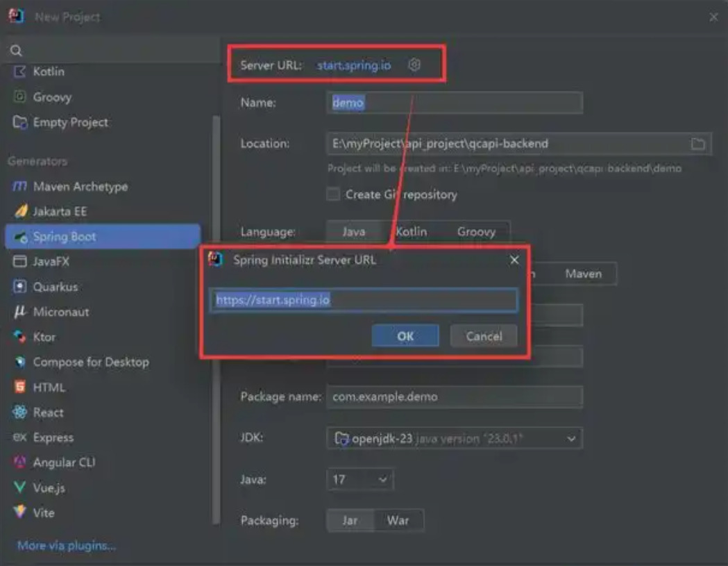Click the generators list scrollbar
Image resolution: width=728 pixels, height=566 pixels.
click(216, 319)
